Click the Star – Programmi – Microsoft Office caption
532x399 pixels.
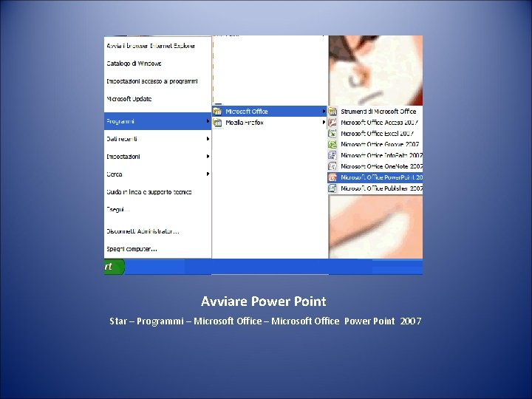point(265,321)
